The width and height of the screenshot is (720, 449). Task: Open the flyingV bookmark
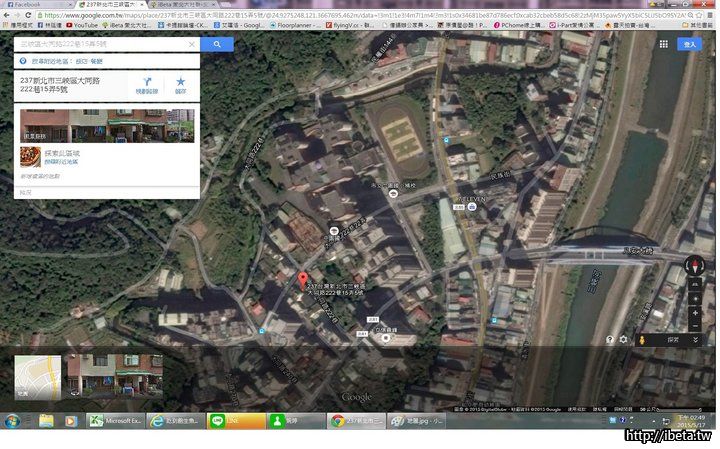(350, 25)
